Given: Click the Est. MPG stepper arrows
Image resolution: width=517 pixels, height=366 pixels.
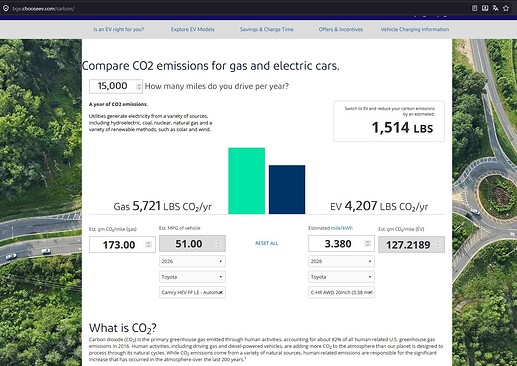Looking at the screenshot, I should pyautogui.click(x=218, y=243).
